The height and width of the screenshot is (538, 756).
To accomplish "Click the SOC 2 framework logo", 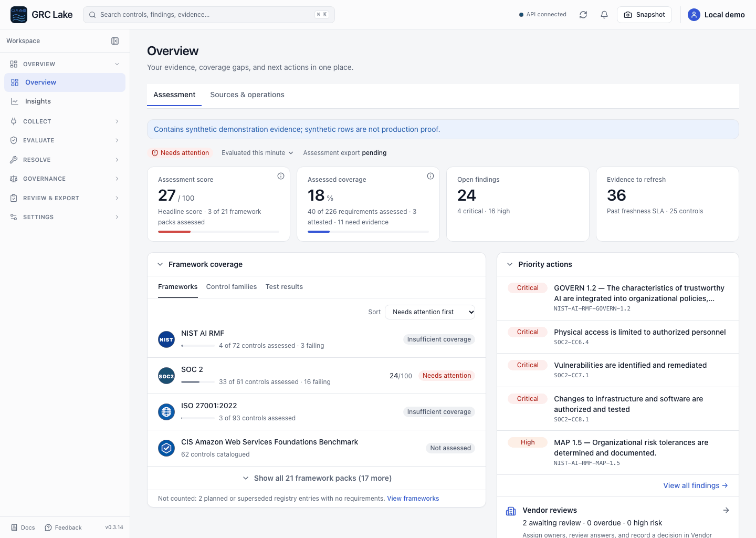I will pos(166,376).
